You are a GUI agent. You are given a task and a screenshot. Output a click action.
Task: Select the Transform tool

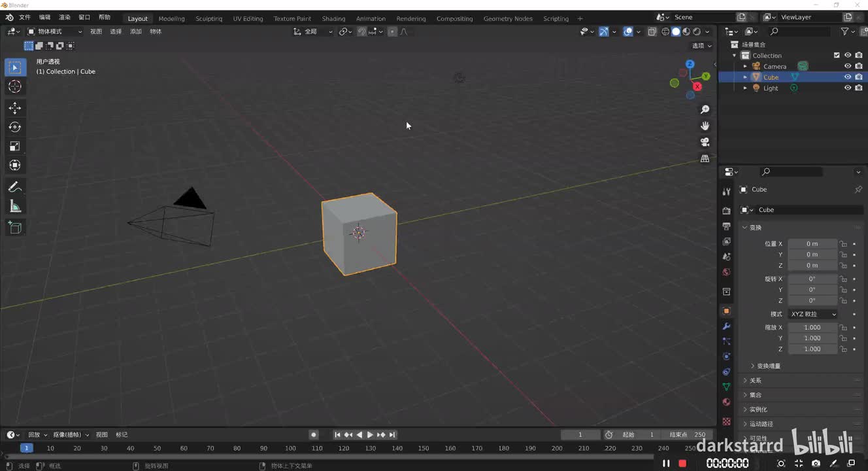tap(15, 165)
